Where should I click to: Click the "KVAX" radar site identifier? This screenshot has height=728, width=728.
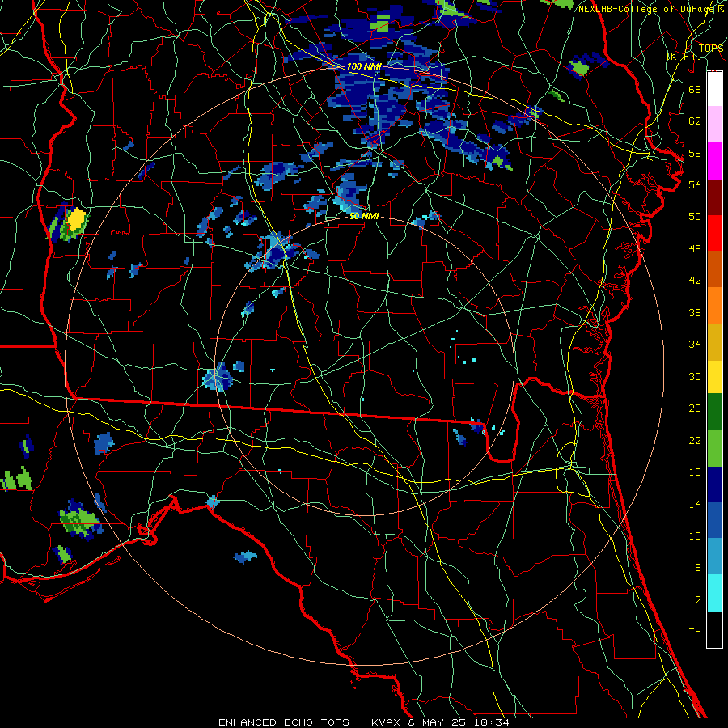click(387, 722)
